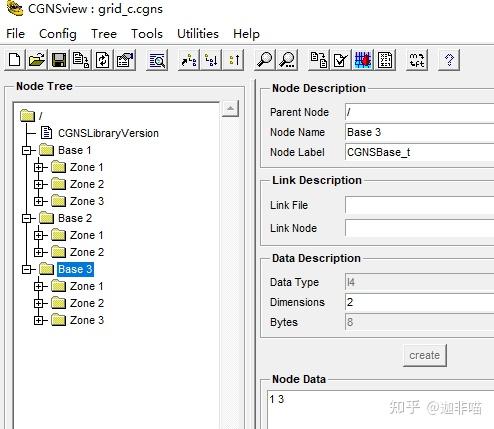Click the New file toolbar icon

click(15, 60)
